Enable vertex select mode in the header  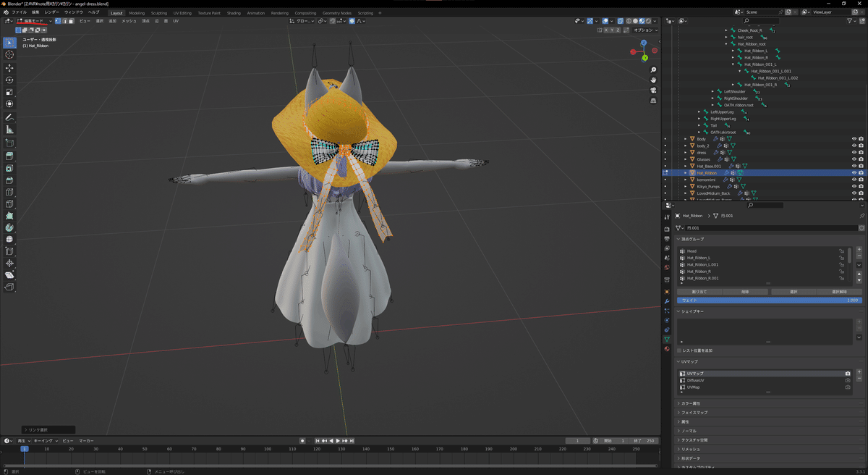pyautogui.click(x=58, y=21)
